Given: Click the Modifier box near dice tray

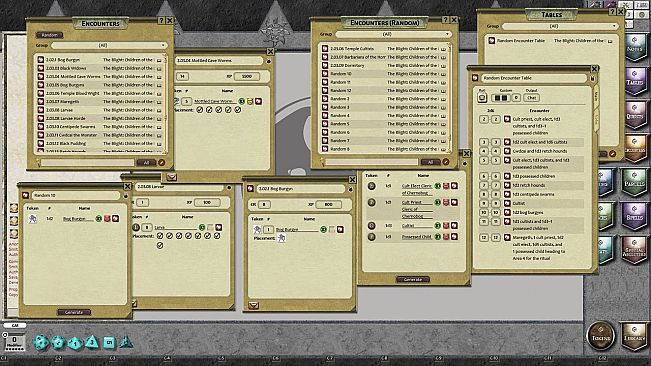Looking at the screenshot, I should pos(14,341).
